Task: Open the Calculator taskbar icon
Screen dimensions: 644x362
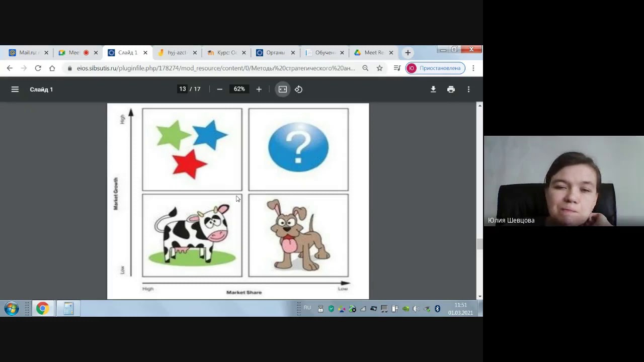Action: pyautogui.click(x=68, y=308)
